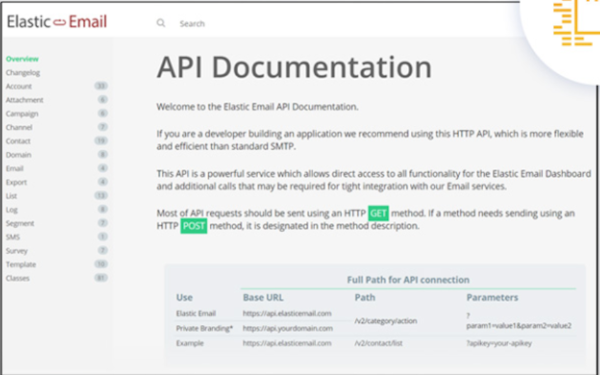Open the Changelog sidebar item
Viewport: 600px width, 375px height.
[x=23, y=73]
